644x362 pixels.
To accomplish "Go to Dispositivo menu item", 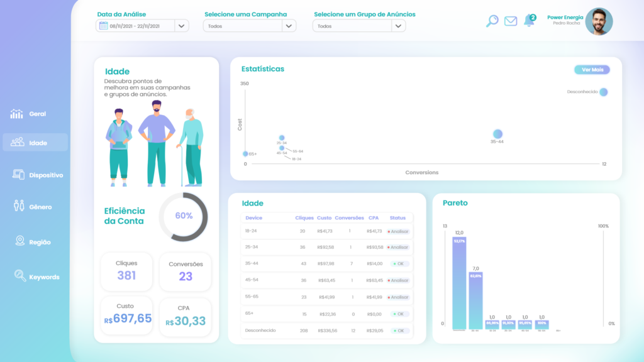I will (x=46, y=175).
